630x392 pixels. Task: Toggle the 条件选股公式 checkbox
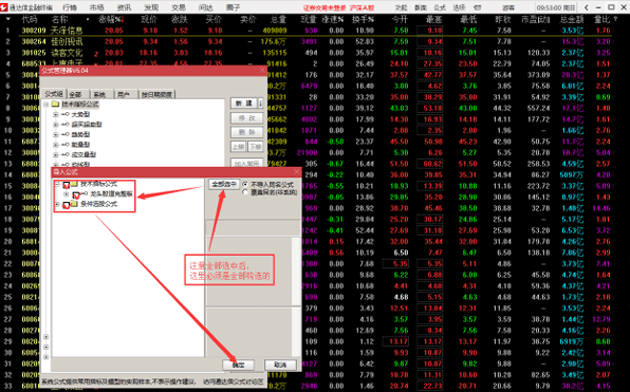tap(67, 205)
